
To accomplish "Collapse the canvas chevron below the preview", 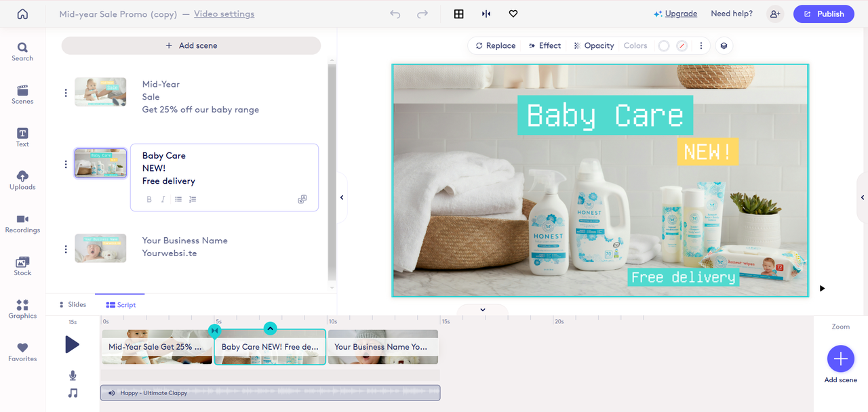I will [483, 310].
